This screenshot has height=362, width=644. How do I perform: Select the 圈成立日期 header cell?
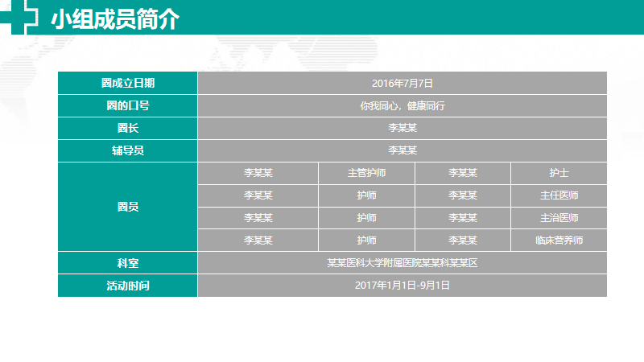(128, 83)
